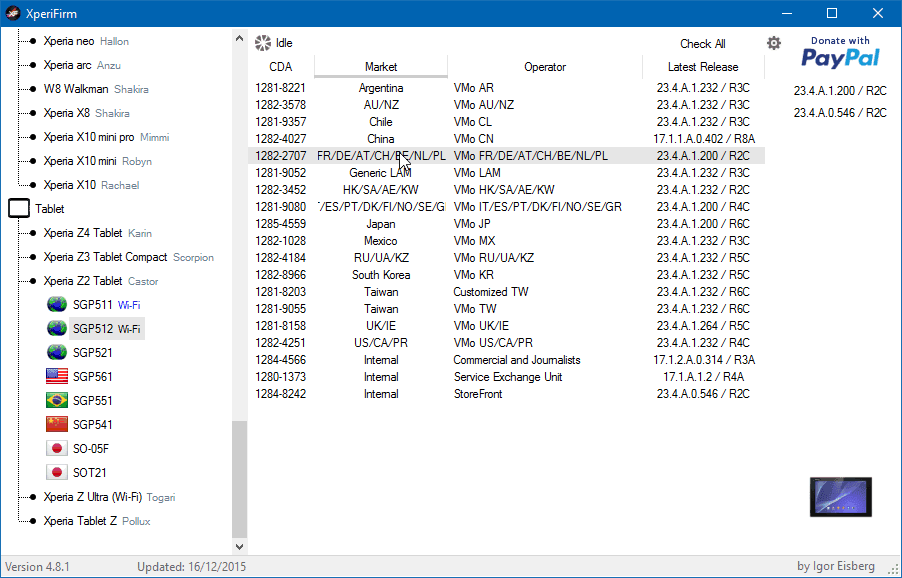Click the US flag icon for SGP561
The width and height of the screenshot is (902, 578).
coord(57,377)
